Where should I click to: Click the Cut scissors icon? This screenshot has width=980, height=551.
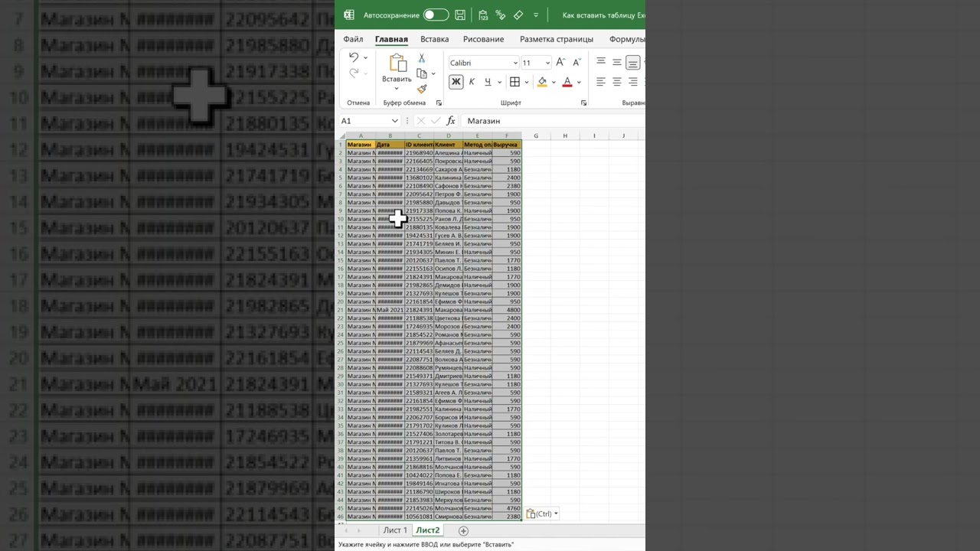click(421, 58)
